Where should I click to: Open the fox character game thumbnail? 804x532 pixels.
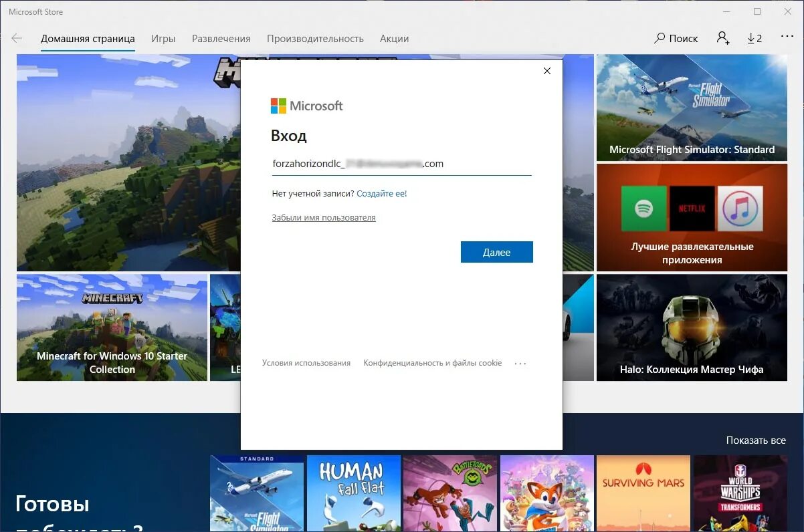[x=547, y=493]
